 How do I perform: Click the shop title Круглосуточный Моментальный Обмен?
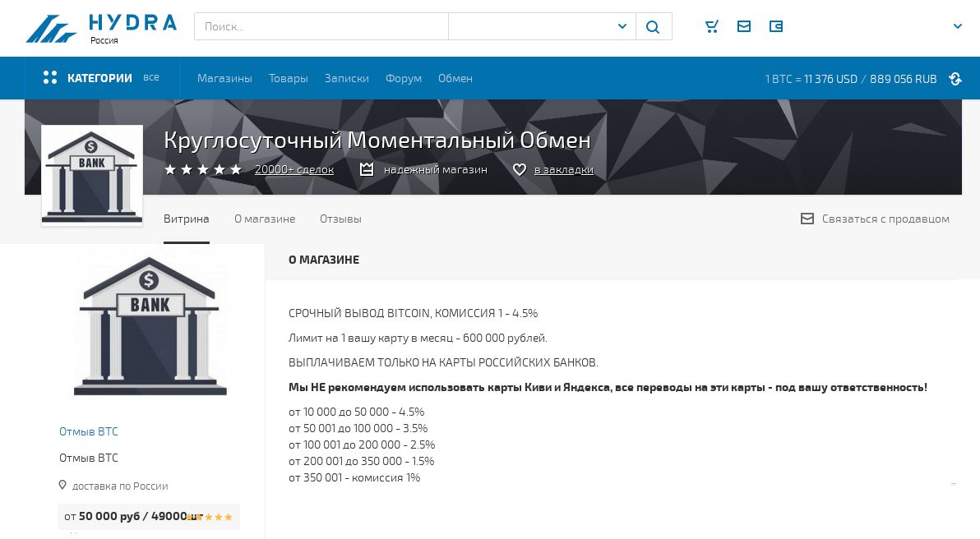[377, 141]
